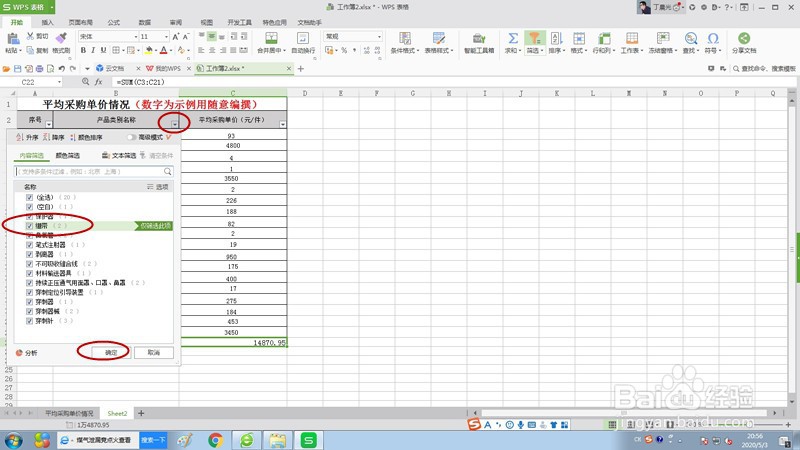This screenshot has width=800, height=450.
Task: Click the 行和列 rows and columns icon
Action: 605,38
